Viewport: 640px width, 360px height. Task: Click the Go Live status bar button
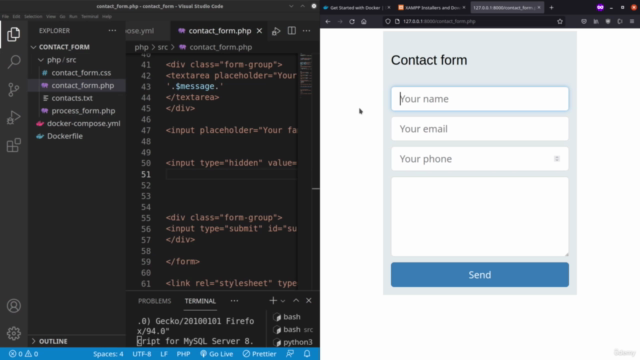click(216, 354)
